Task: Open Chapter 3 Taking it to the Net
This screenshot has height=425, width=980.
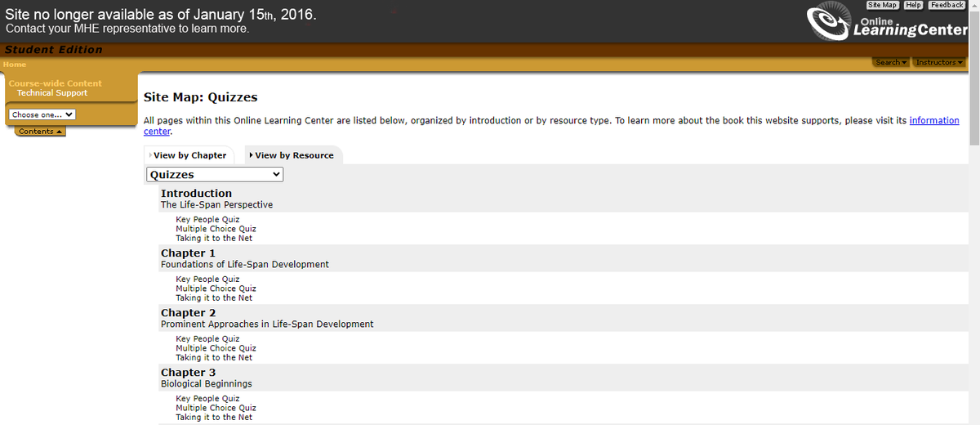Action: pos(214,418)
